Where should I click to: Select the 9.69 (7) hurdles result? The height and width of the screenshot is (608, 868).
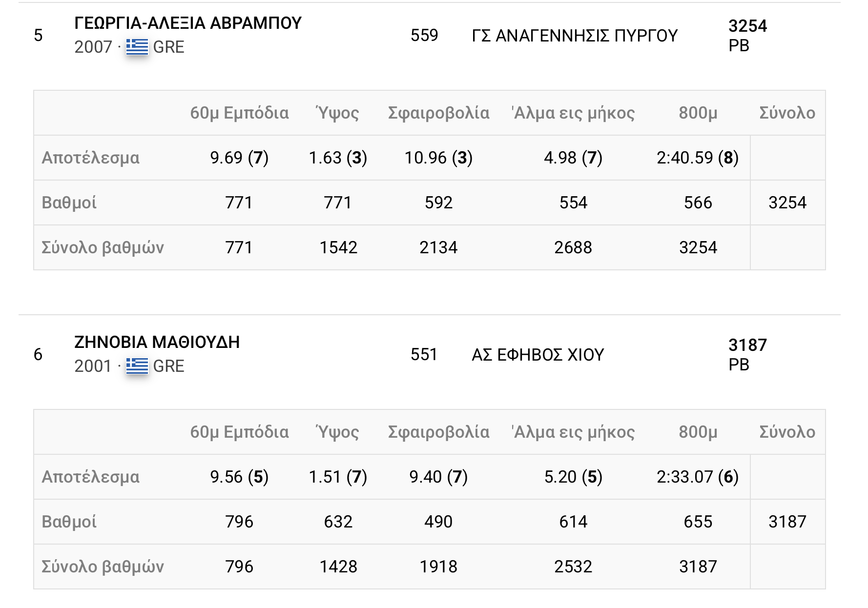tap(239, 158)
